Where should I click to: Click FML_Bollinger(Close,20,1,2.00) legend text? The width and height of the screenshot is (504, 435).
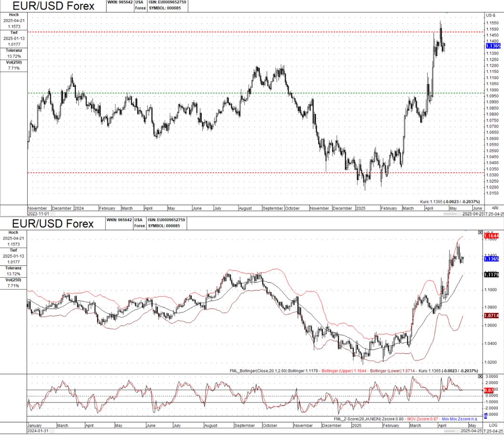click(258, 371)
